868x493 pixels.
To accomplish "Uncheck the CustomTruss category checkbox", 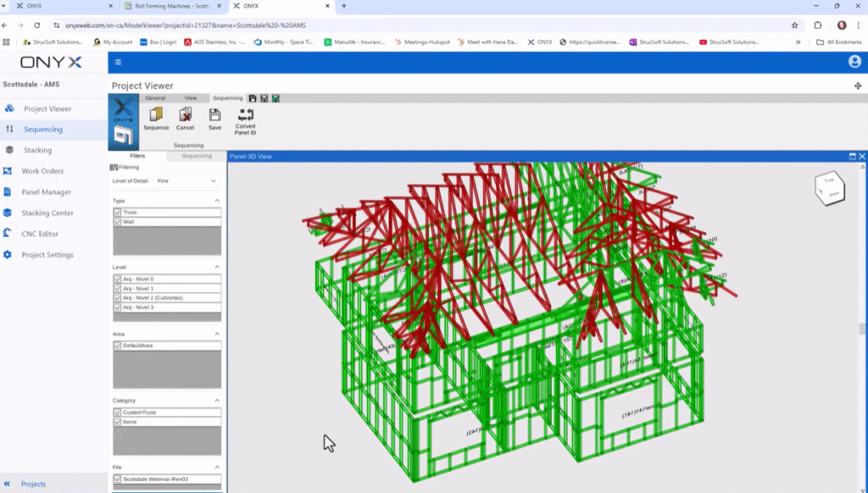I will coord(118,412).
